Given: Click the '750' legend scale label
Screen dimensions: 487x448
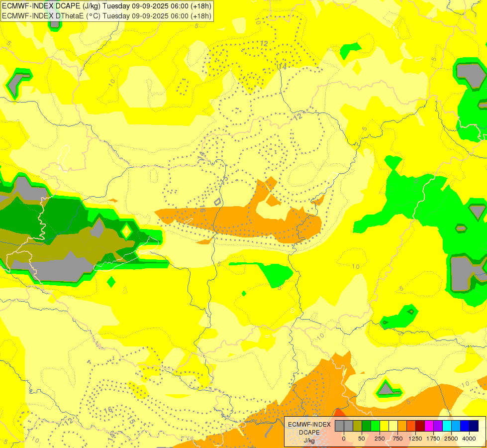Looking at the screenshot, I should click(397, 439).
